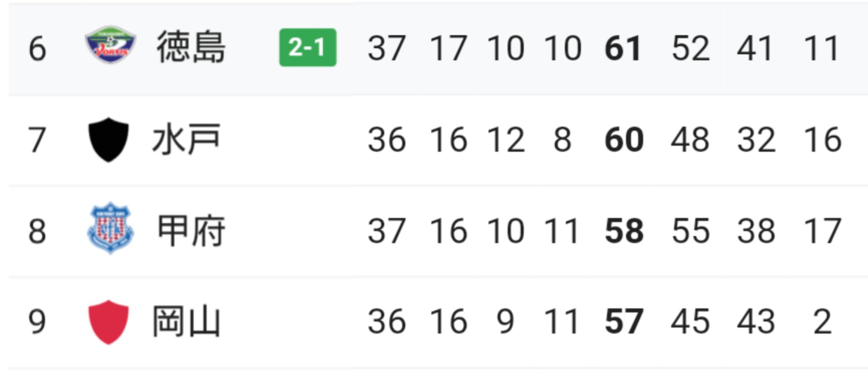Open the green 2-1 match result badge

click(x=307, y=48)
